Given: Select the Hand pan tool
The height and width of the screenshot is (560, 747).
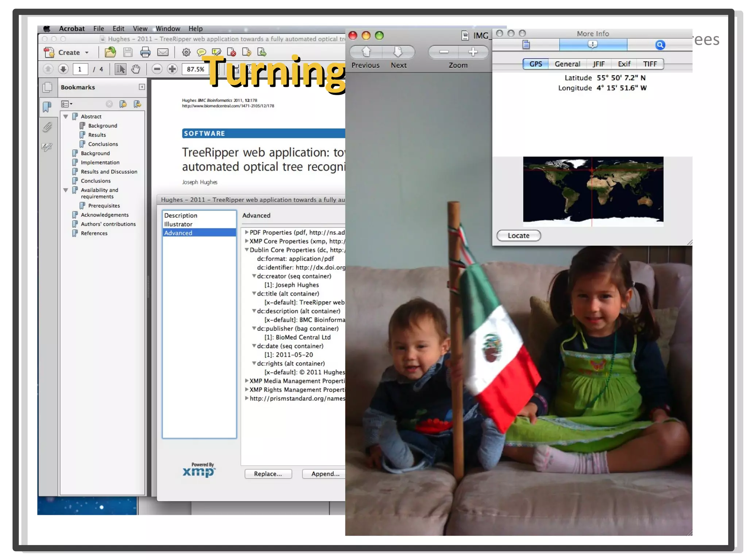Looking at the screenshot, I should (x=136, y=69).
